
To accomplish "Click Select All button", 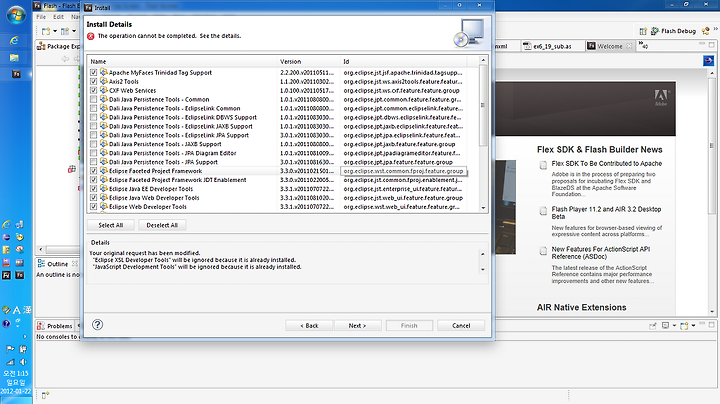I will [x=111, y=225].
